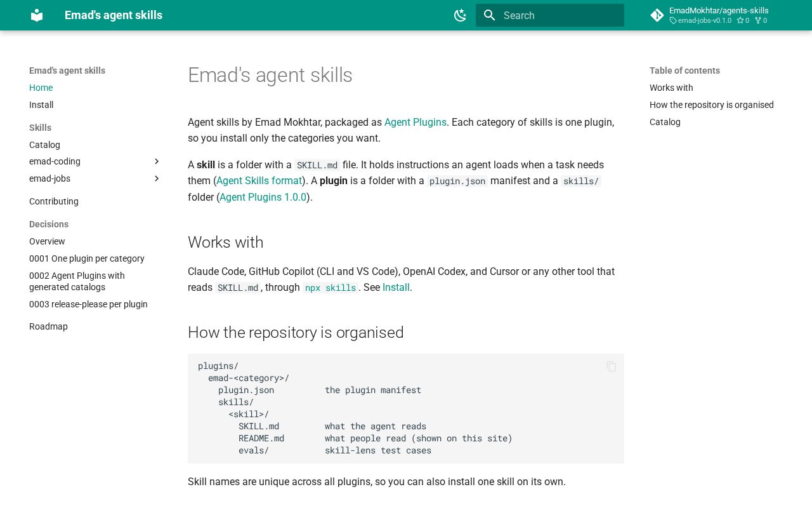The image size is (812, 508).
Task: Open the Roadmap page
Action: 48,326
